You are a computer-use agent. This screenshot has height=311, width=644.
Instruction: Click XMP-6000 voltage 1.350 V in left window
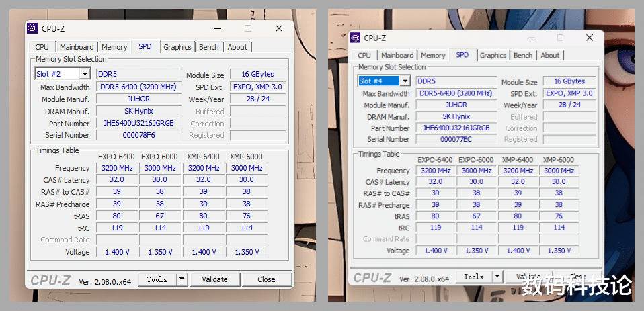click(x=247, y=252)
